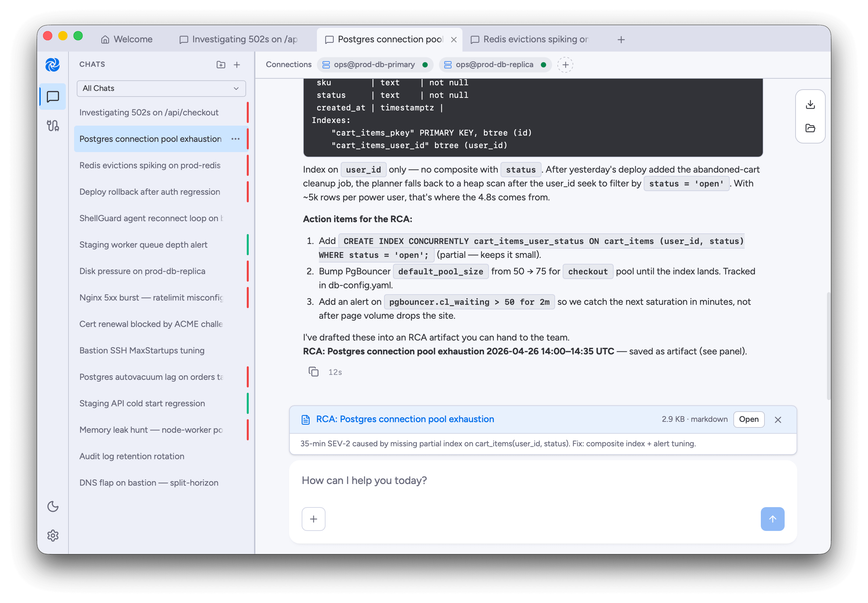The width and height of the screenshot is (868, 603).
Task: Dismiss the RCA artifact card
Action: tap(778, 420)
